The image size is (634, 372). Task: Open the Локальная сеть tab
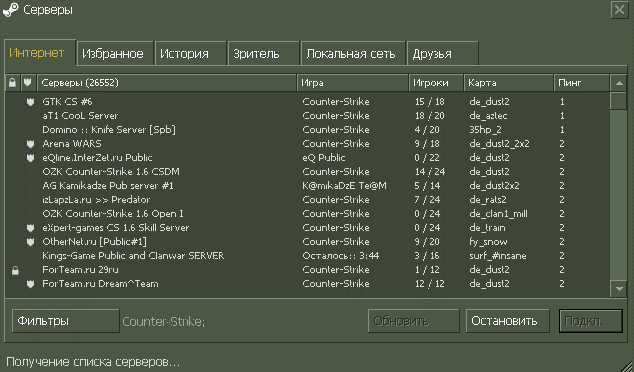click(x=353, y=53)
